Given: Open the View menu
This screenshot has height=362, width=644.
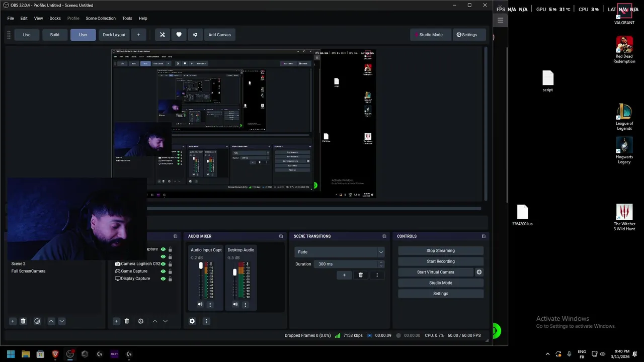Looking at the screenshot, I should pyautogui.click(x=38, y=18).
